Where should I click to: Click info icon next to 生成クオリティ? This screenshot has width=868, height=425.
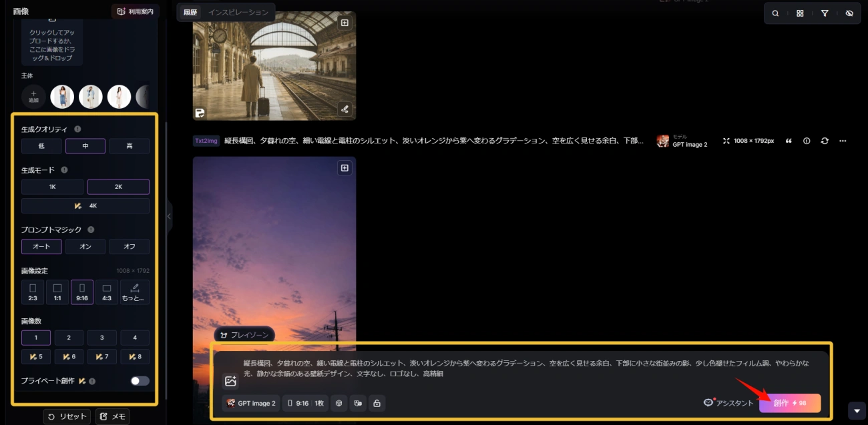[77, 129]
